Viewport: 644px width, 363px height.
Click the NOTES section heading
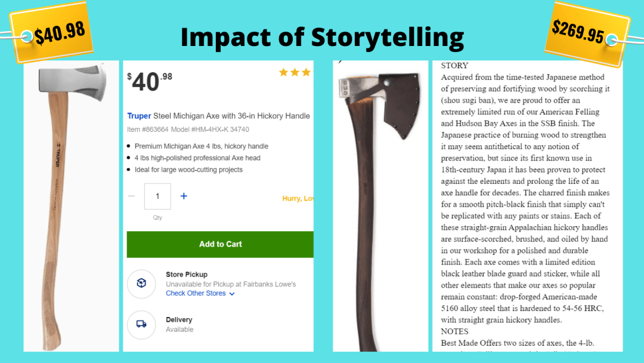(454, 331)
